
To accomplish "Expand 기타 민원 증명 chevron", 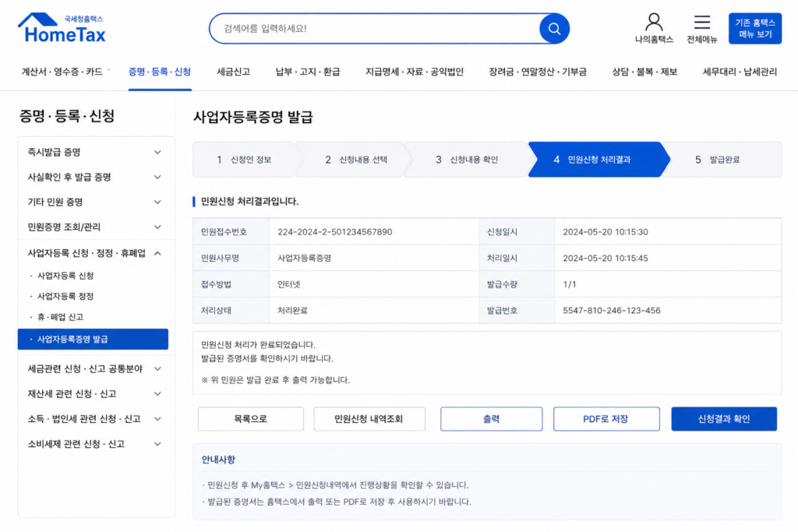I will pyautogui.click(x=157, y=202).
